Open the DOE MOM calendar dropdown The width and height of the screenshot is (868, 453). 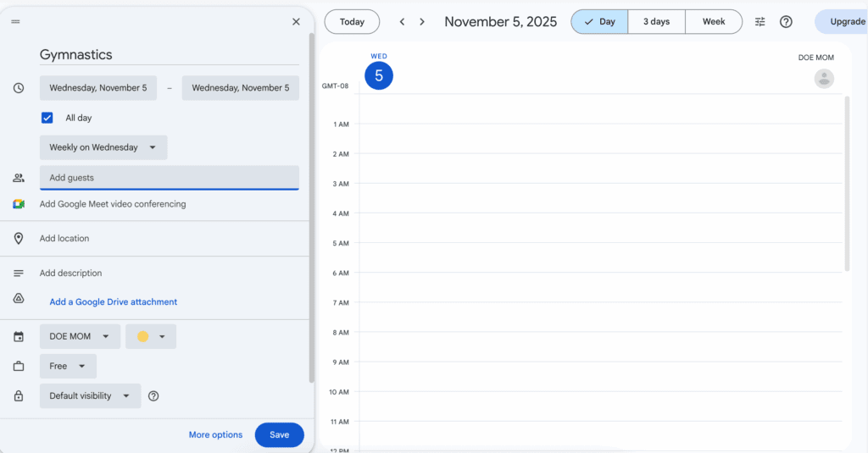coord(80,336)
